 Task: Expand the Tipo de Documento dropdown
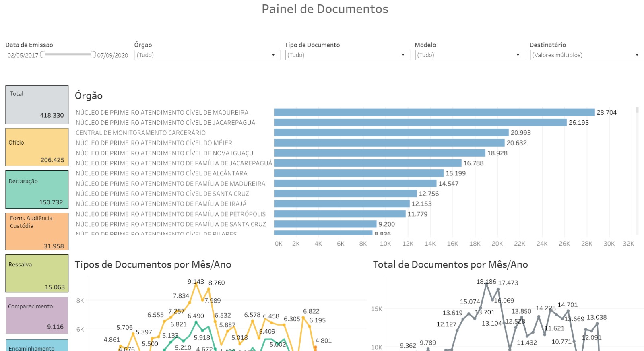347,55
